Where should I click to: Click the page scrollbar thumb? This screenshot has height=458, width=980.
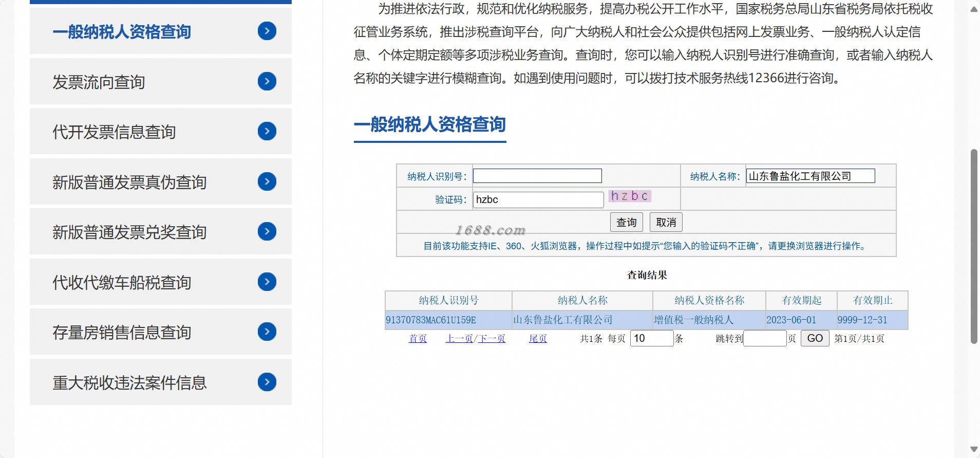974,246
